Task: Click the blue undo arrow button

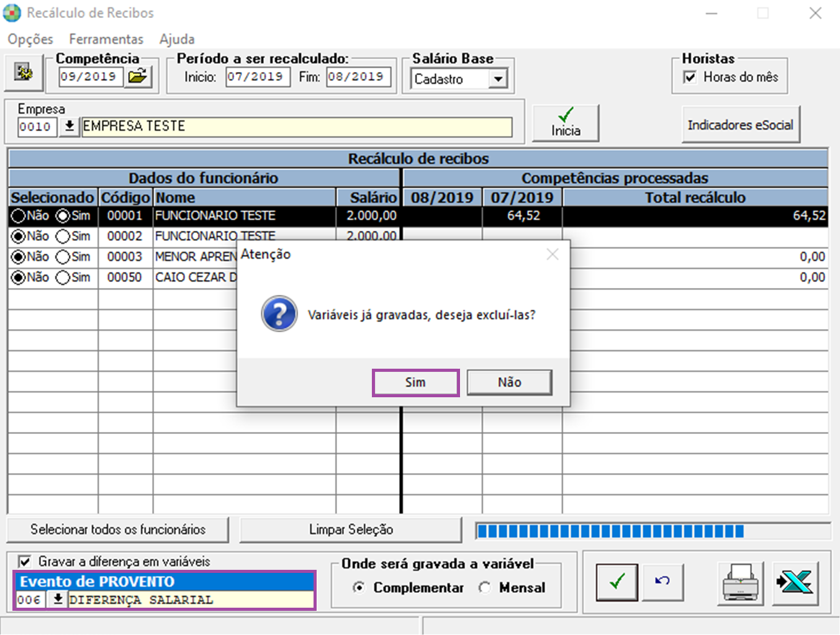Action: coord(662,582)
